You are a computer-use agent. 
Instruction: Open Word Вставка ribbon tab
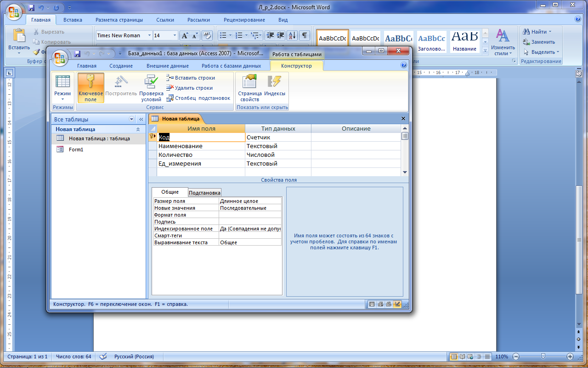(73, 20)
